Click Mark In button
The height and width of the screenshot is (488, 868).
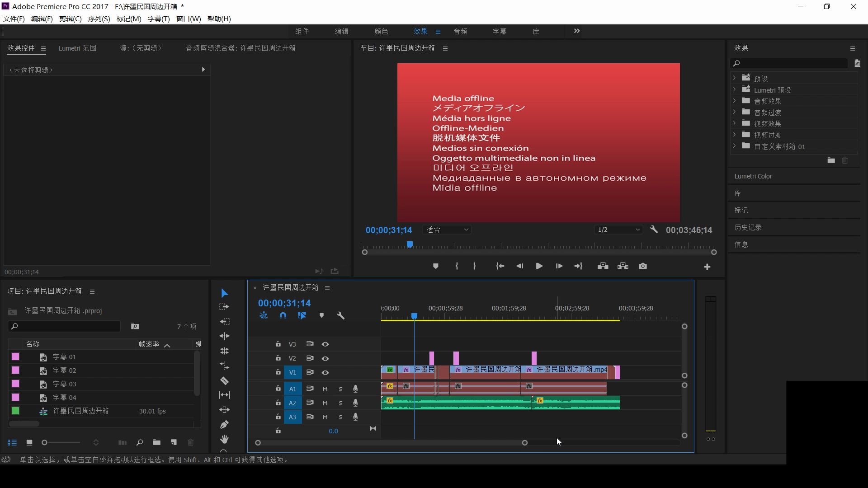click(457, 266)
